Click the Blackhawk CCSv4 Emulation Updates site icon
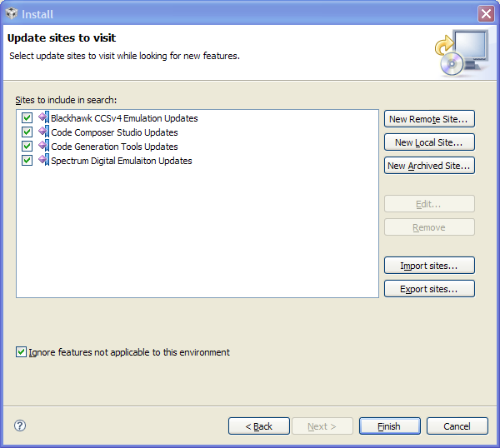This screenshot has height=448, width=500. [43, 117]
